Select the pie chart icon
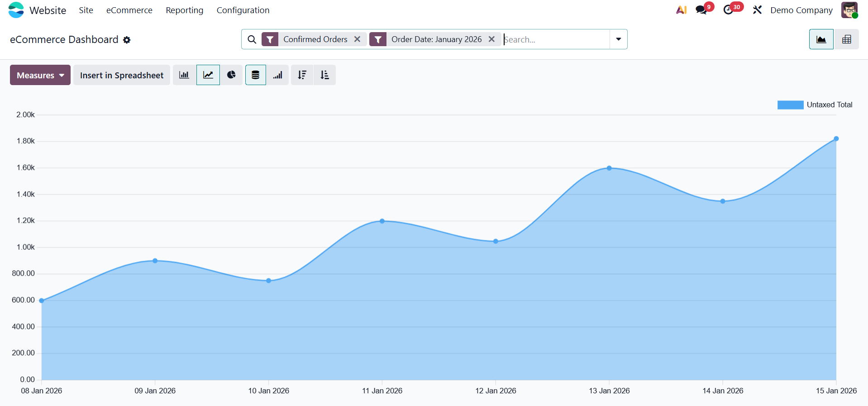The width and height of the screenshot is (868, 406). 231,75
